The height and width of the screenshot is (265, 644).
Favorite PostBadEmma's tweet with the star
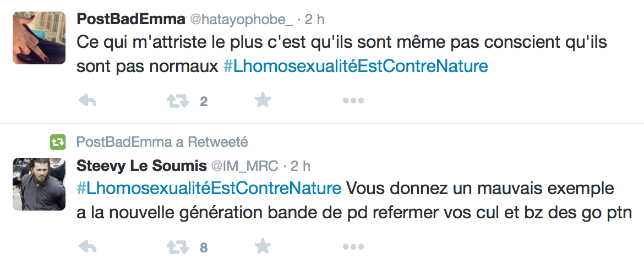click(x=263, y=101)
